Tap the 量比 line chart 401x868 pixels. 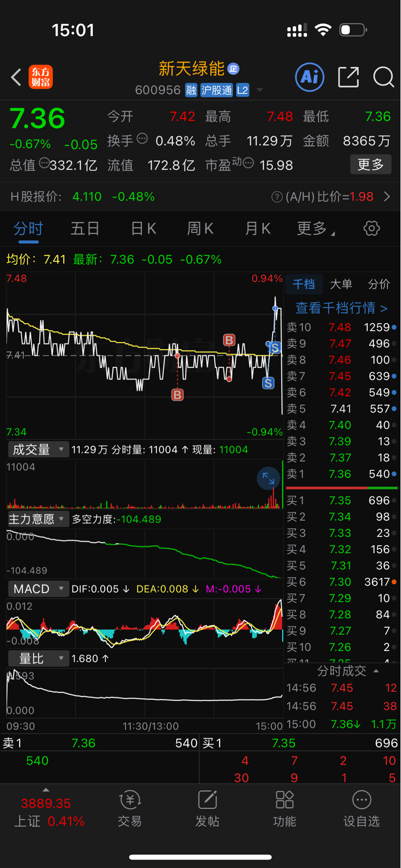click(144, 693)
